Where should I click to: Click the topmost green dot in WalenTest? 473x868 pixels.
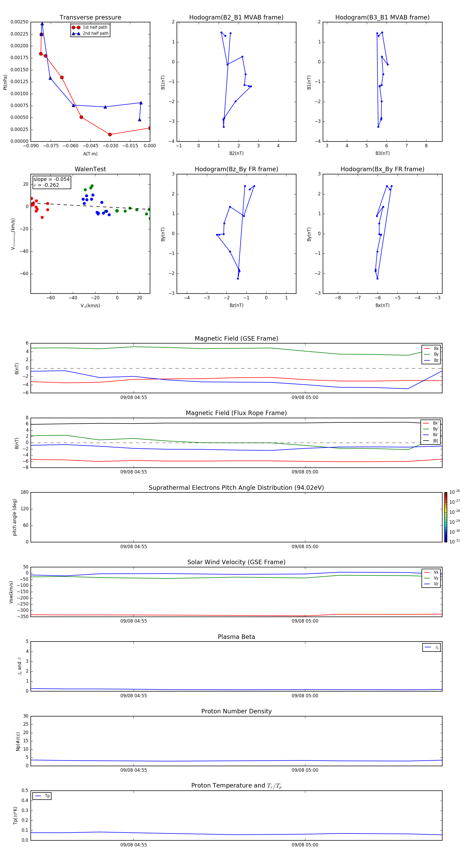tap(92, 186)
